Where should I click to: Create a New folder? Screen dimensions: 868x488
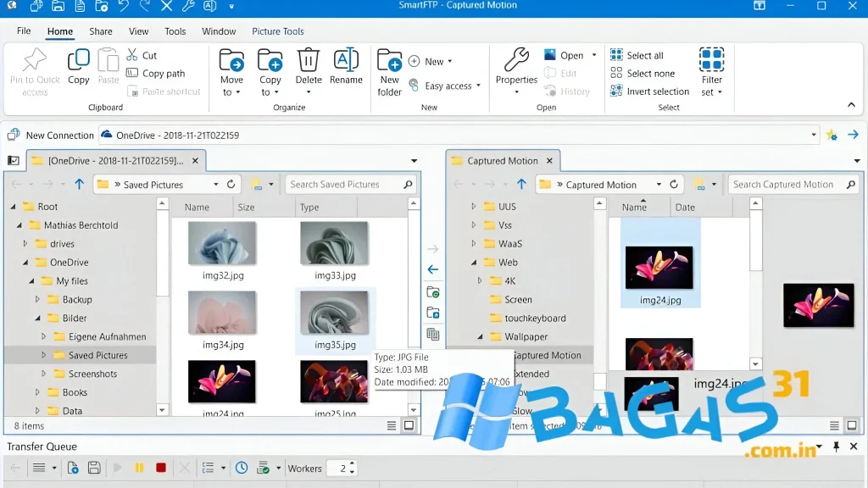389,73
